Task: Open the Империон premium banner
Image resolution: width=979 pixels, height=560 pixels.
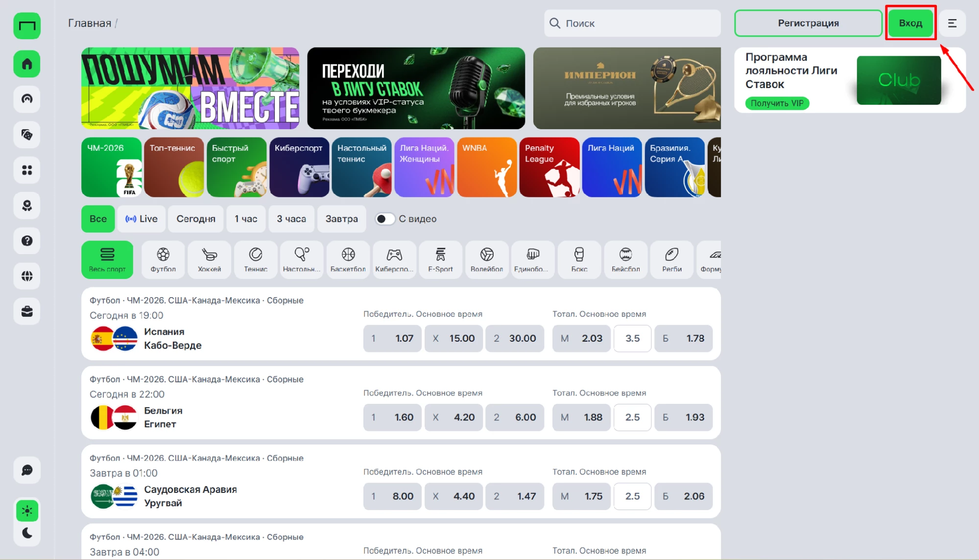Action: point(627,88)
